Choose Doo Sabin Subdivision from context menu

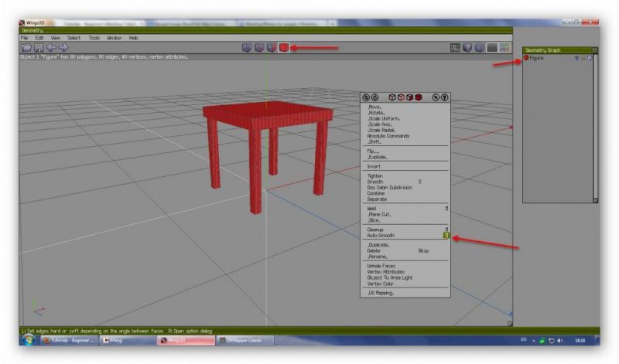point(389,187)
